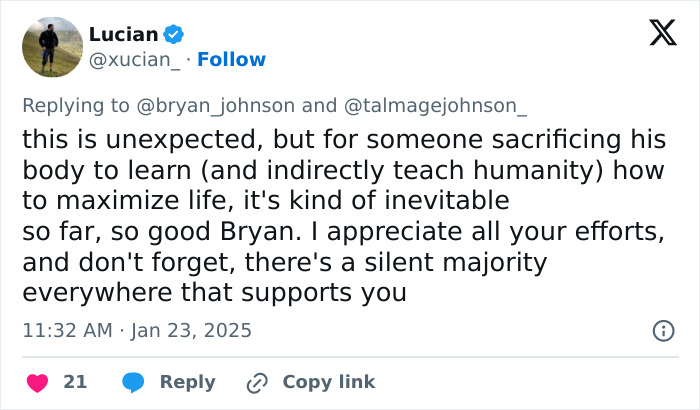Screen dimensions: 700x410
Task: Open the @talmagejohnson_ mention
Action: pos(434,105)
